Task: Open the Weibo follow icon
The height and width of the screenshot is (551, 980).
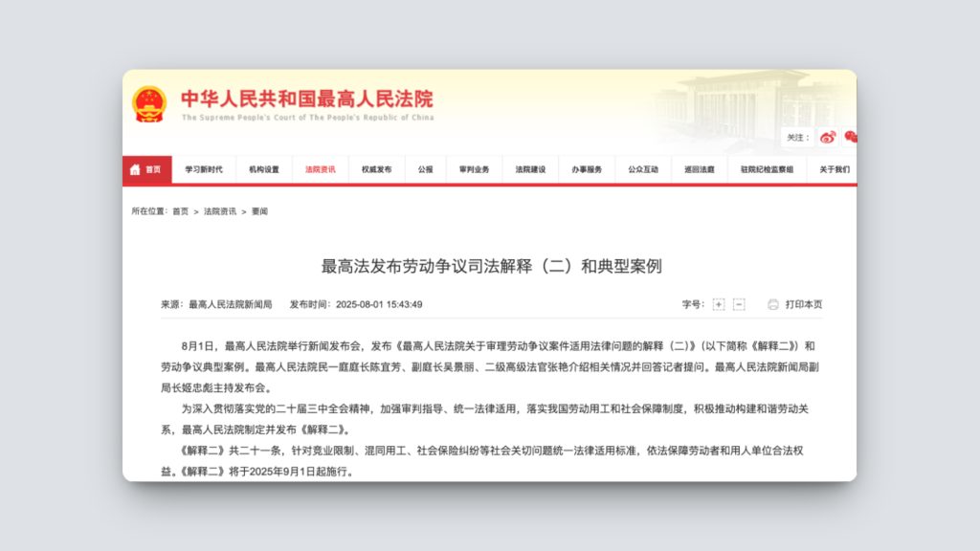Action: [x=828, y=137]
